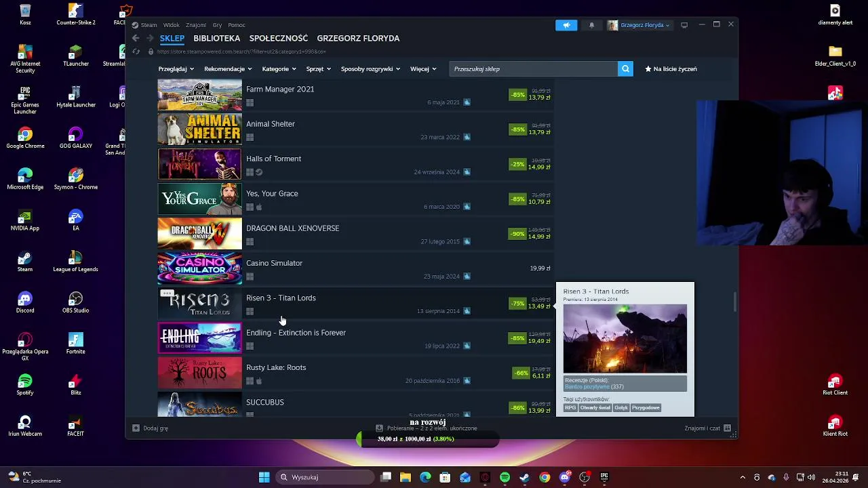Expand the Sposoby rozgrywki dropdown
Screen dimensions: 868x488
point(370,69)
